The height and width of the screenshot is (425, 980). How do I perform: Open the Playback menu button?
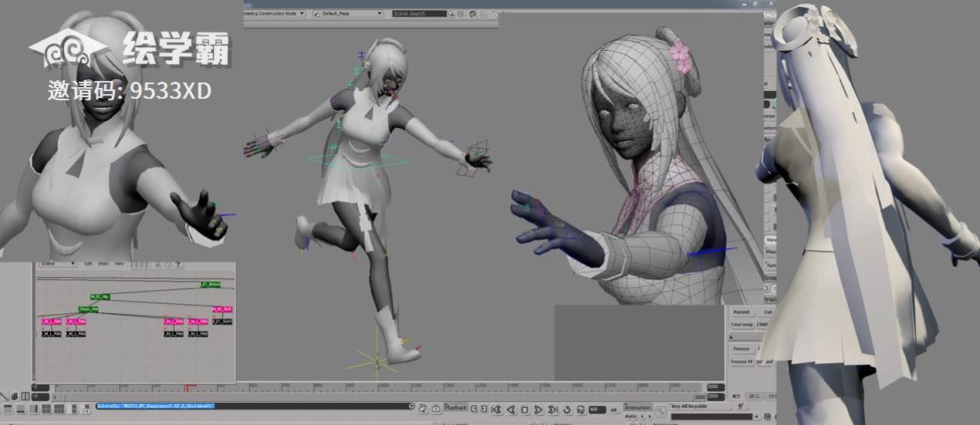pos(456,408)
